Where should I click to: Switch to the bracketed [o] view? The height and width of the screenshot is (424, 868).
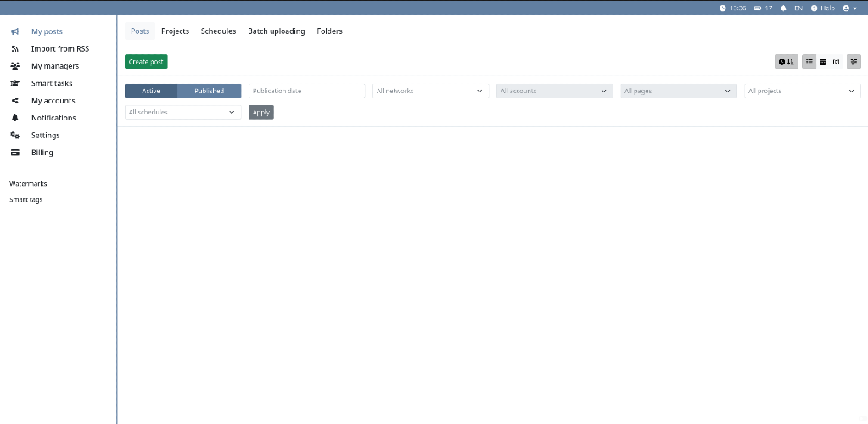pos(837,62)
